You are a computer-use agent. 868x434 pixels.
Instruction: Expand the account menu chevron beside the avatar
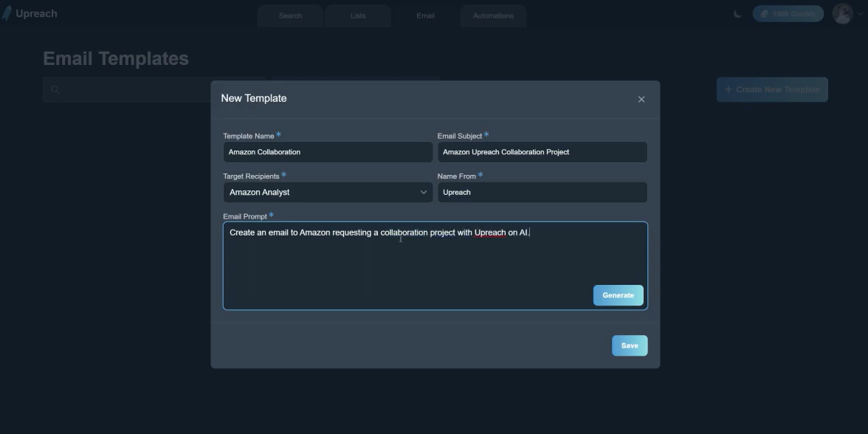point(860,14)
